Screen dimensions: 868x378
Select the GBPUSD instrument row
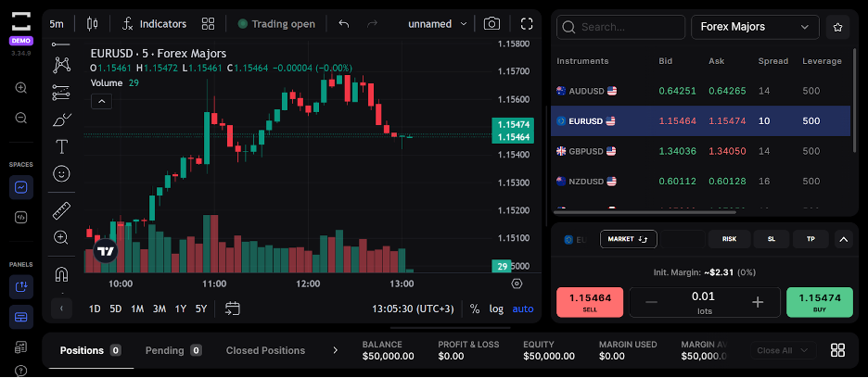pos(700,151)
